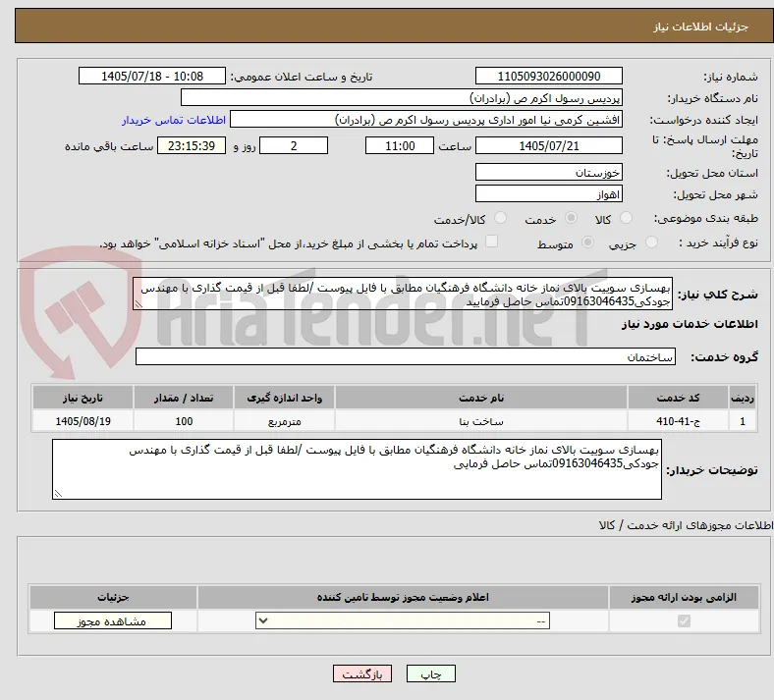Click the اعلام وضعیت مجوز column header
Image resolution: width=774 pixels, height=700 pixels.
(403, 597)
